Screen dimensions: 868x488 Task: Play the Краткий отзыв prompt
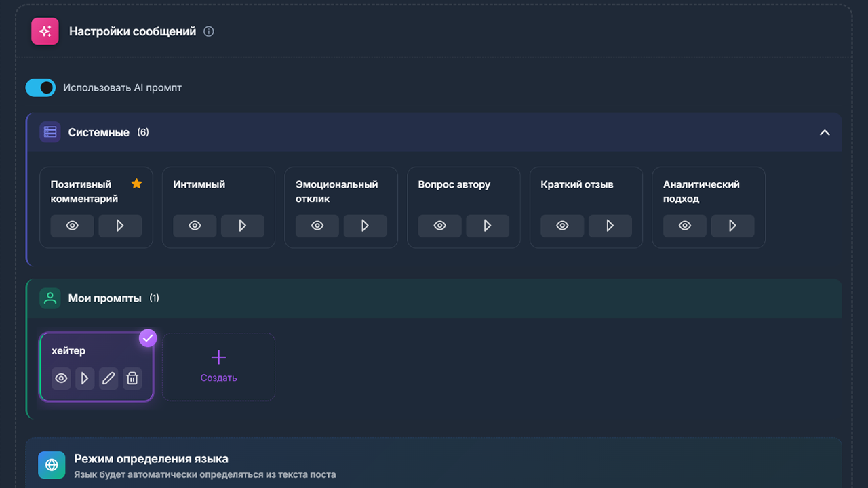(x=610, y=226)
